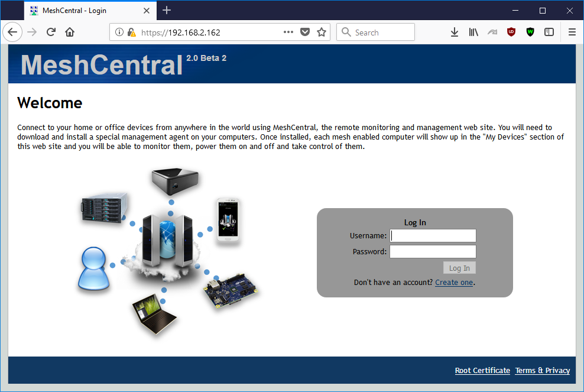Open the Root Certificate link
Screen dimensions: 584x392
482,370
